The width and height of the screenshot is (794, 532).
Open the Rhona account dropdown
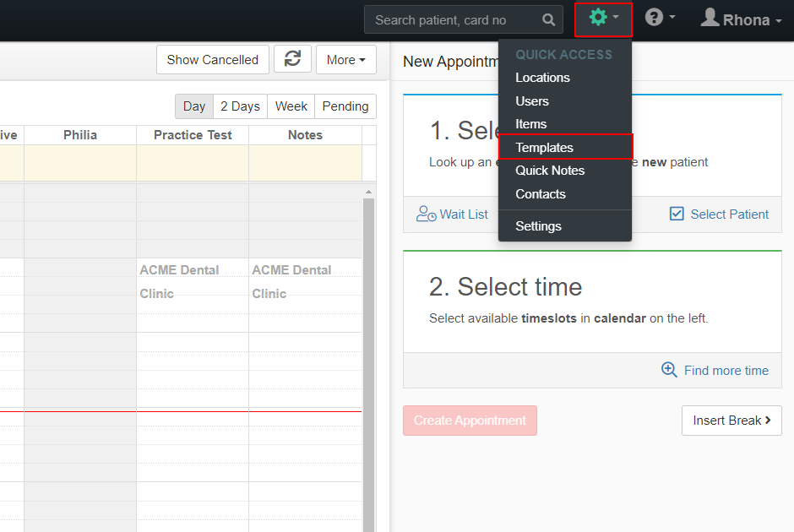(x=742, y=19)
